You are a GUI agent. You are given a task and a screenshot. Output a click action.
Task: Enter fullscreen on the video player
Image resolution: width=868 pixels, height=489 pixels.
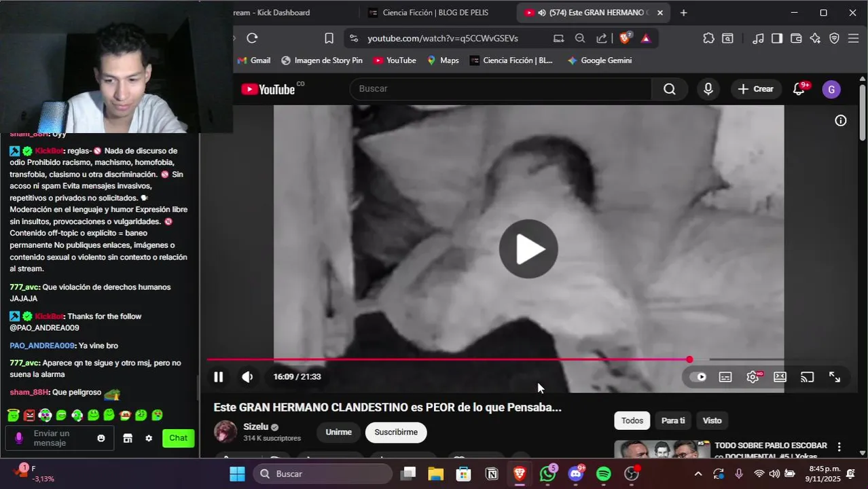[835, 377]
